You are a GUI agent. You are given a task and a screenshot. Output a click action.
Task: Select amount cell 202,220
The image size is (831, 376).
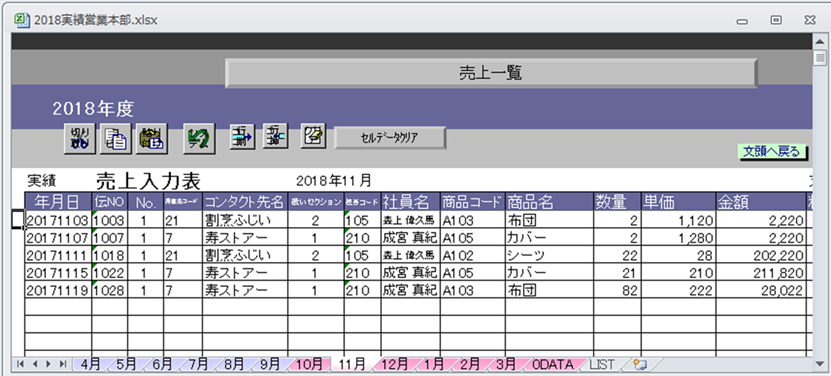(761, 255)
